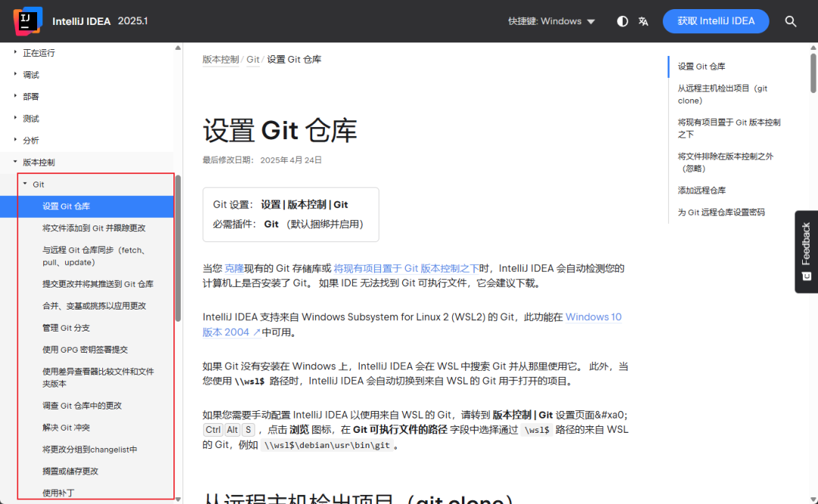Open 搁置或储存更改 page
Image resolution: width=818 pixels, height=504 pixels.
point(70,471)
